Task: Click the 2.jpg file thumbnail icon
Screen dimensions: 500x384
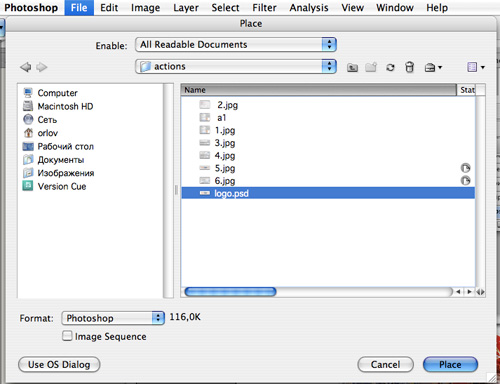Action: click(x=205, y=105)
